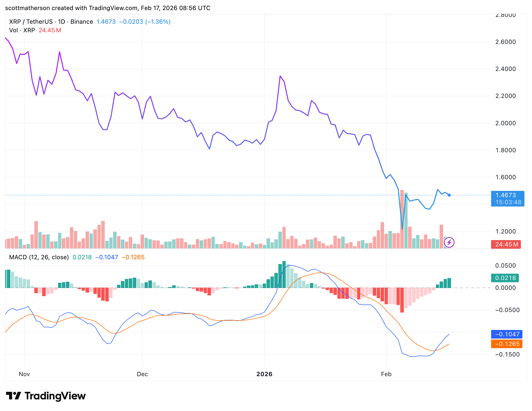This screenshot has height=411, width=532.
Task: Open MACD (12, 26, close) indicator legend
Action: click(x=39, y=257)
